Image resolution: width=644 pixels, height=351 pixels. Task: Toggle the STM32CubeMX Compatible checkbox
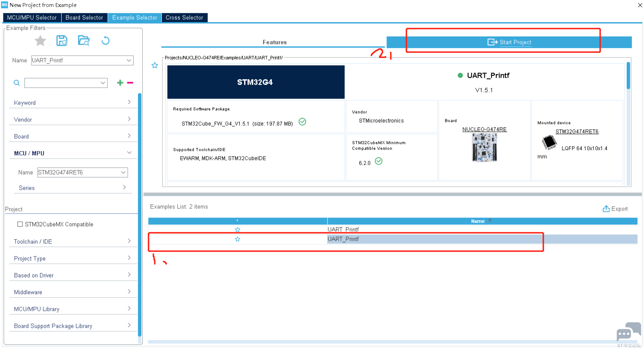tap(20, 224)
